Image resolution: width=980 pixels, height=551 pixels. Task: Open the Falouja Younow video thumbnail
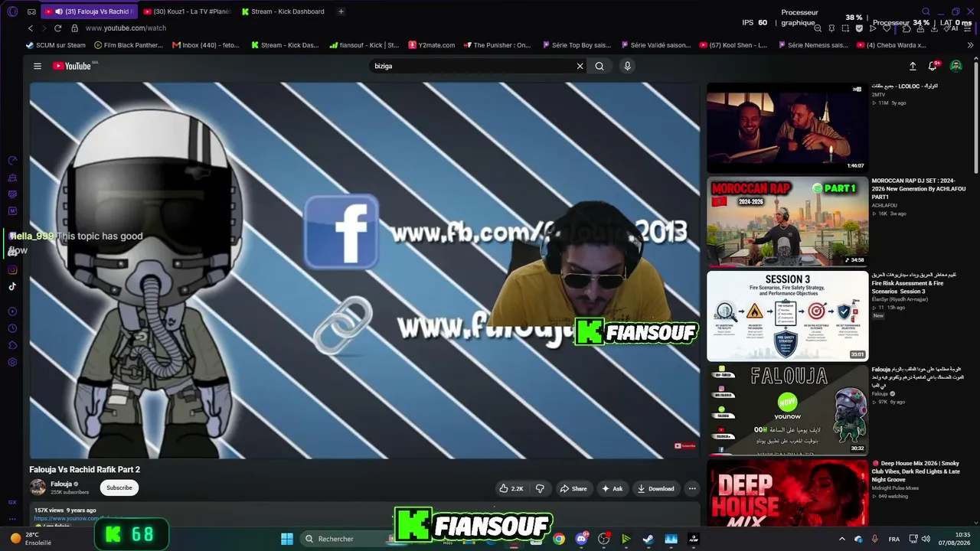click(787, 410)
